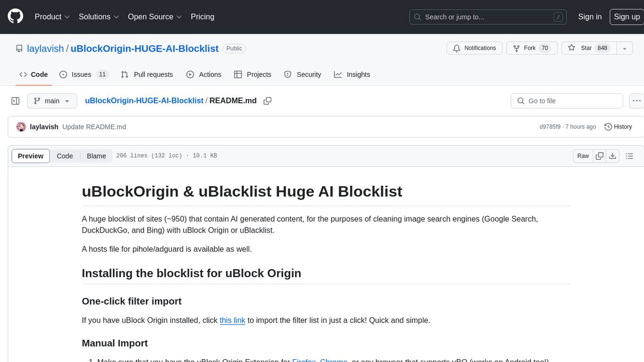Go to repository root in breadcrumb
Screen dimensions: 644x362
pos(144,101)
